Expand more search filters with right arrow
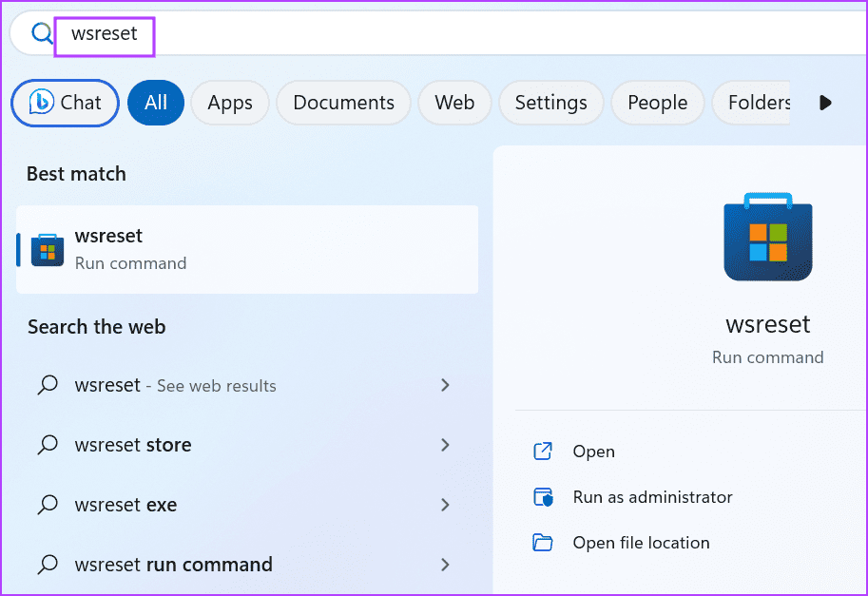The image size is (868, 596). pyautogui.click(x=824, y=103)
